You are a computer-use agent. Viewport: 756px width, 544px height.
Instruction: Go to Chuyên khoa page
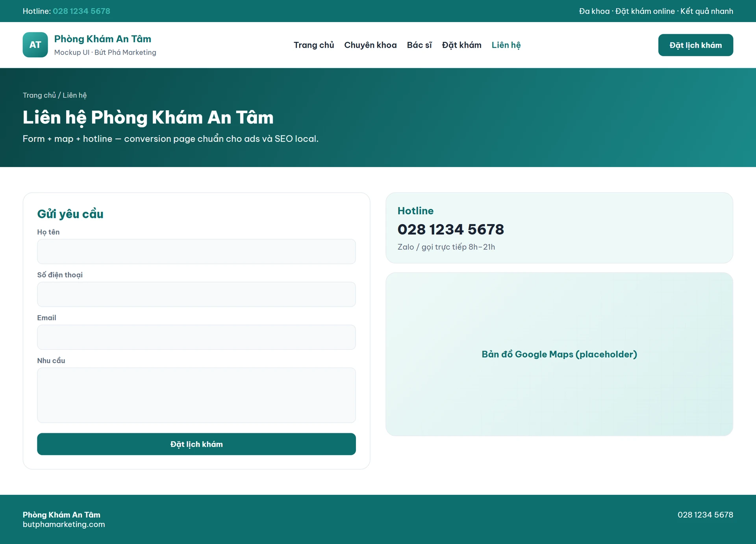(x=371, y=45)
